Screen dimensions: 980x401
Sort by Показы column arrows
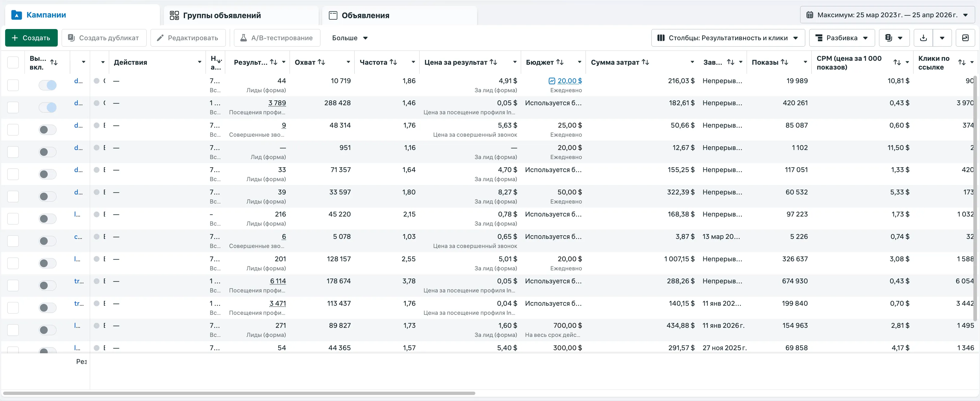[784, 62]
